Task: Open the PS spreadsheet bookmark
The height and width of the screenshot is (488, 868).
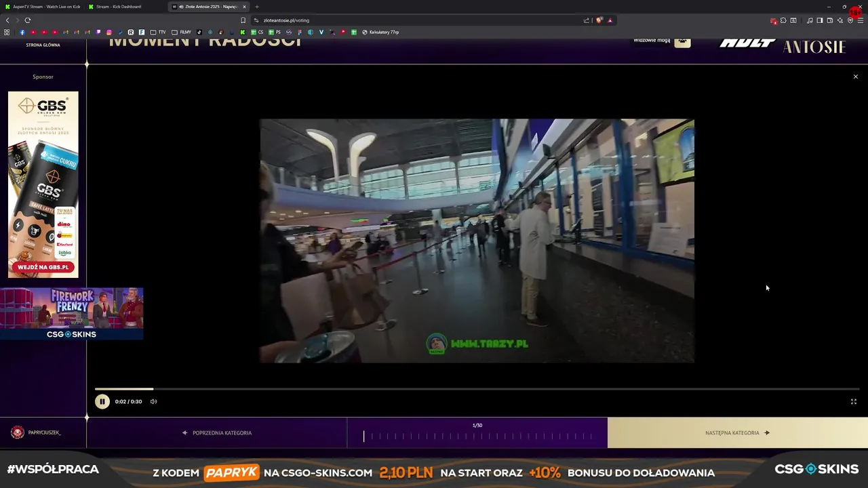Action: click(x=275, y=32)
